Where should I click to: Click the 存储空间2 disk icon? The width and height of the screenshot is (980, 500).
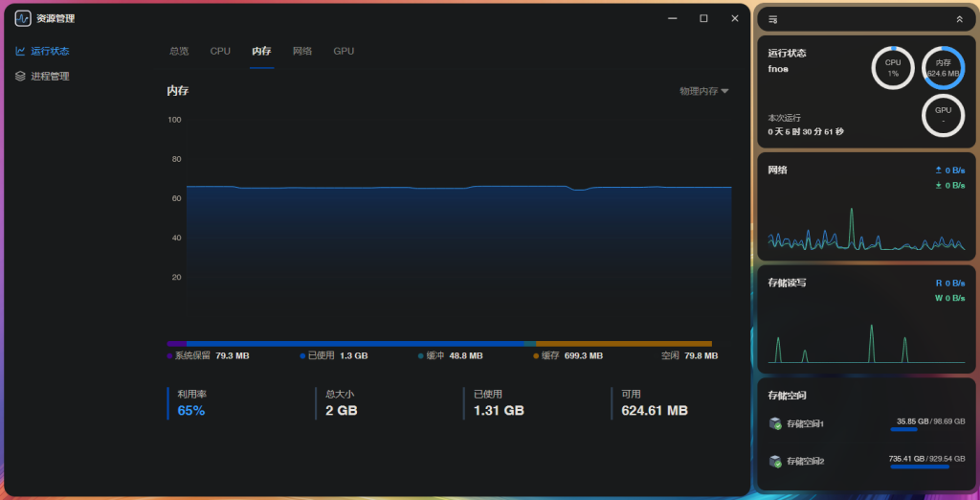tap(775, 461)
